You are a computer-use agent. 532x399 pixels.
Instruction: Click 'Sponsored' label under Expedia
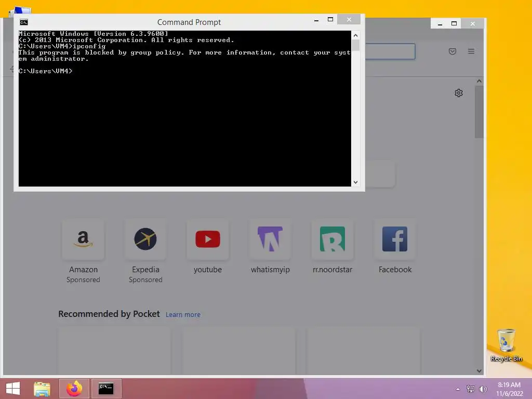pyautogui.click(x=145, y=280)
